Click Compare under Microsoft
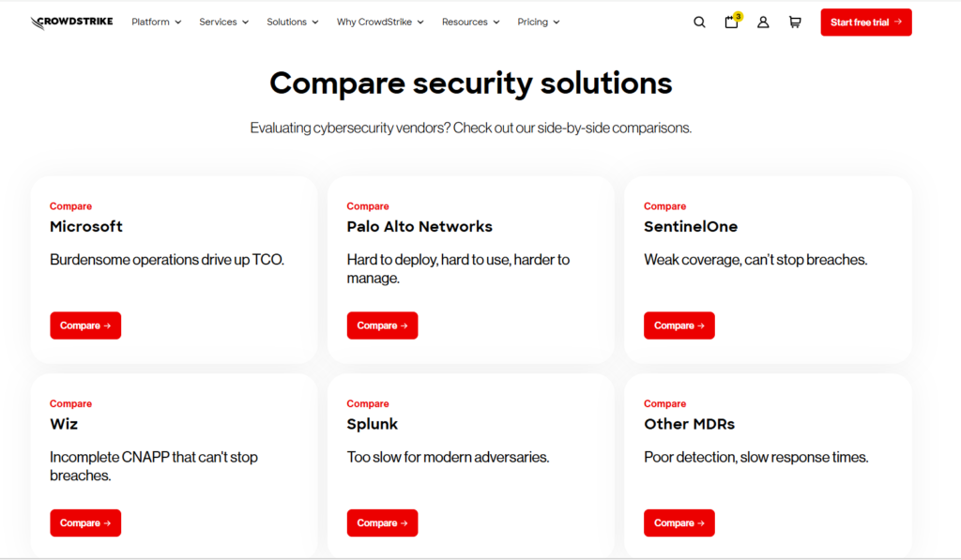 pyautogui.click(x=85, y=325)
